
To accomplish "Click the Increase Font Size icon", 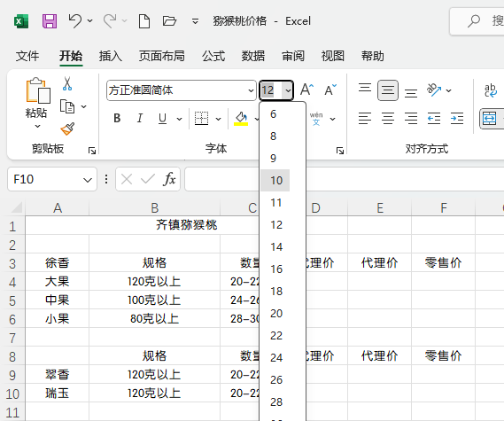I will click(306, 90).
